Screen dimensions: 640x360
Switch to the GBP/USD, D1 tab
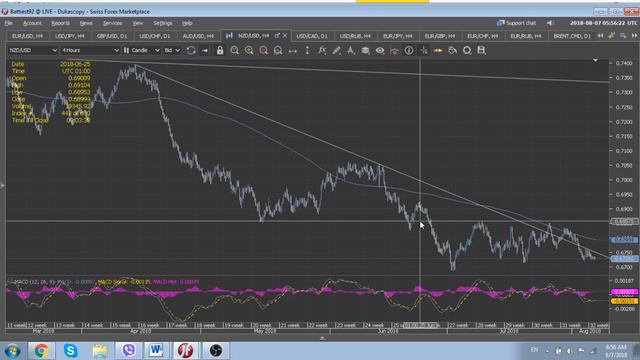click(112, 36)
